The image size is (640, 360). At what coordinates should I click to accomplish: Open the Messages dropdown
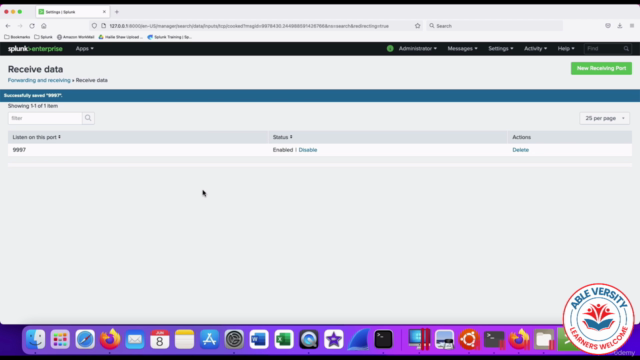coord(462,49)
